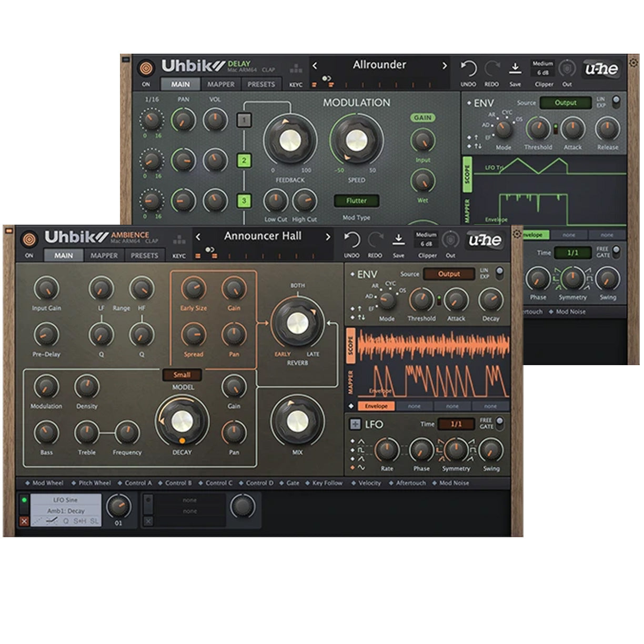Click the Save icon in Uhbik Delay
This screenshot has height=644, width=644.
point(515,69)
